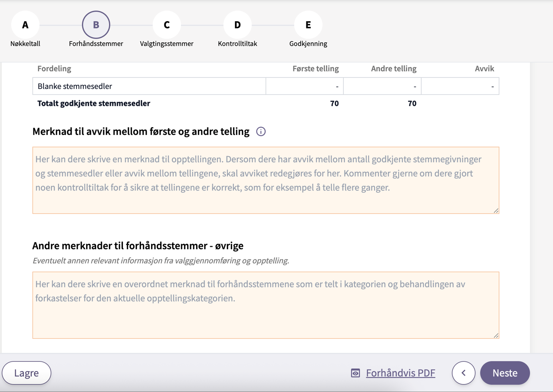
Task: Click the info icon beside Merknad heading
Action: coord(261,132)
